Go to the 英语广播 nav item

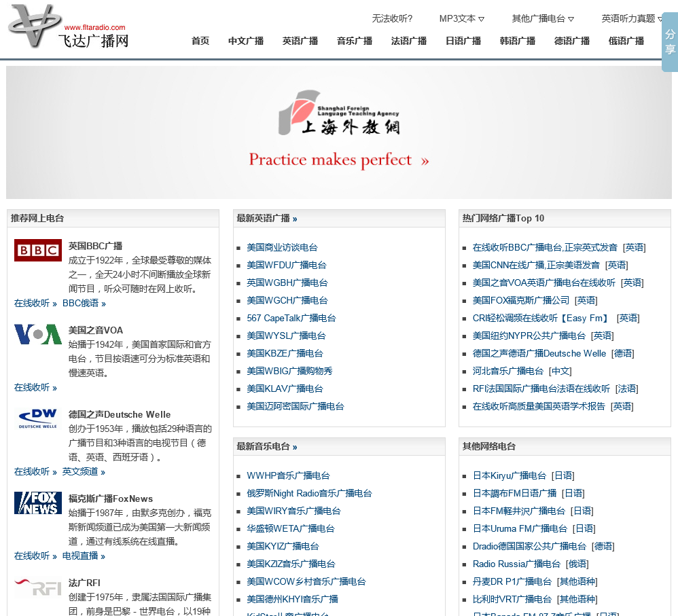click(300, 41)
